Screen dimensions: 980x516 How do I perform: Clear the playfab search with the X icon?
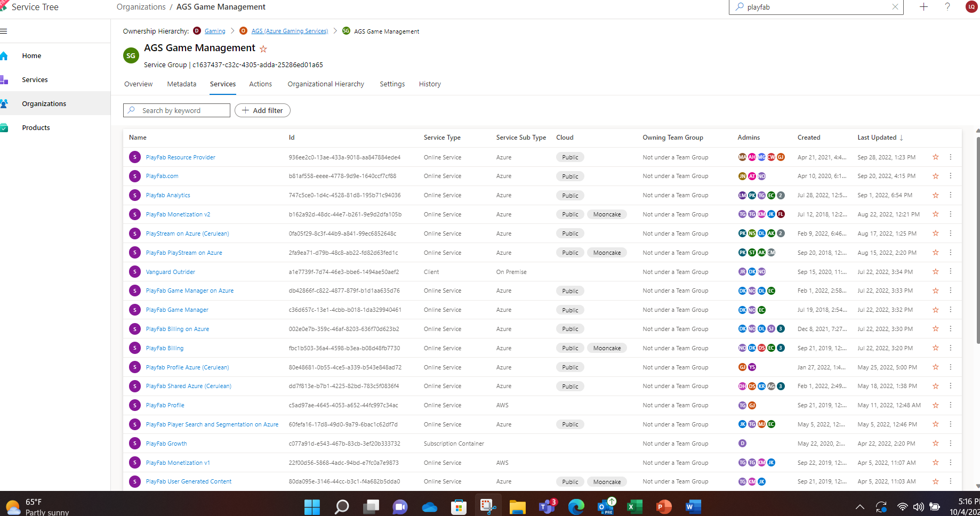[895, 7]
